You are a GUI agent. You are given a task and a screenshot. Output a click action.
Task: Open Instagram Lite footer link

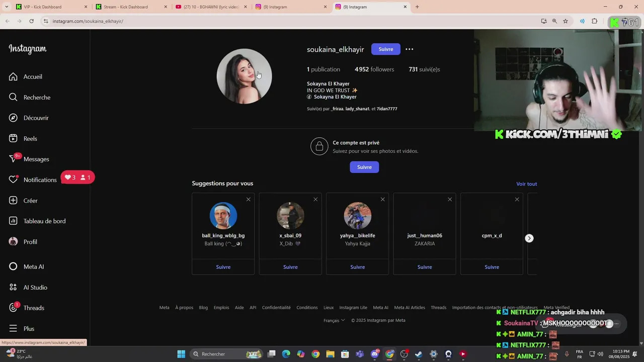(x=353, y=308)
